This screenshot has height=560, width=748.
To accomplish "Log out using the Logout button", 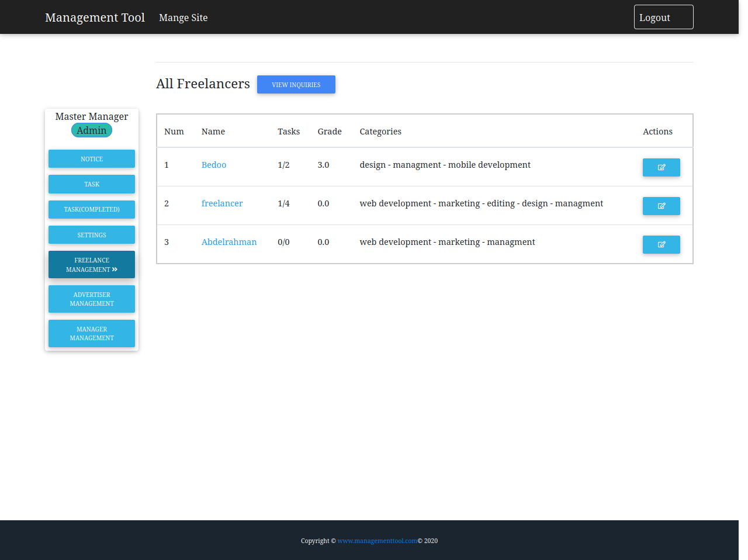I will coord(663,18).
